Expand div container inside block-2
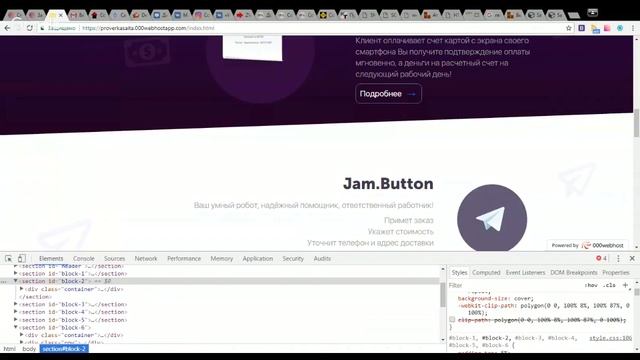This screenshot has height=360, width=640. tap(22, 289)
